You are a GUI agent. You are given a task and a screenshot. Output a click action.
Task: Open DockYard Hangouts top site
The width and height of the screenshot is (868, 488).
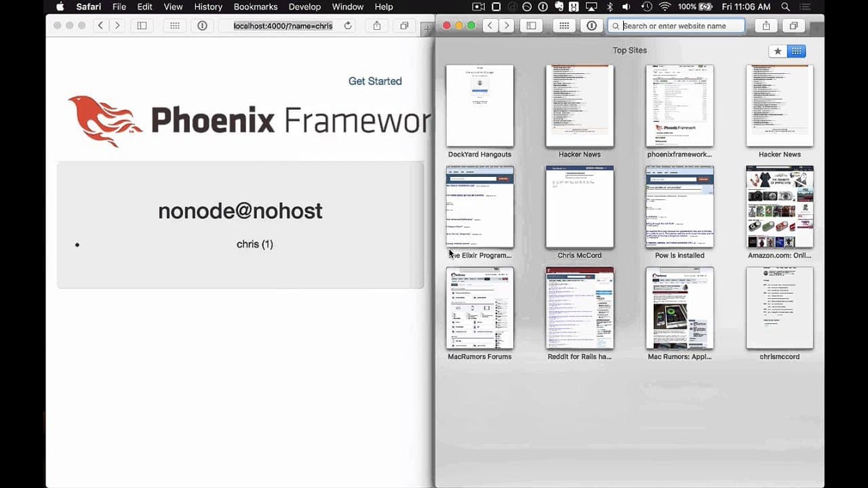pyautogui.click(x=479, y=106)
